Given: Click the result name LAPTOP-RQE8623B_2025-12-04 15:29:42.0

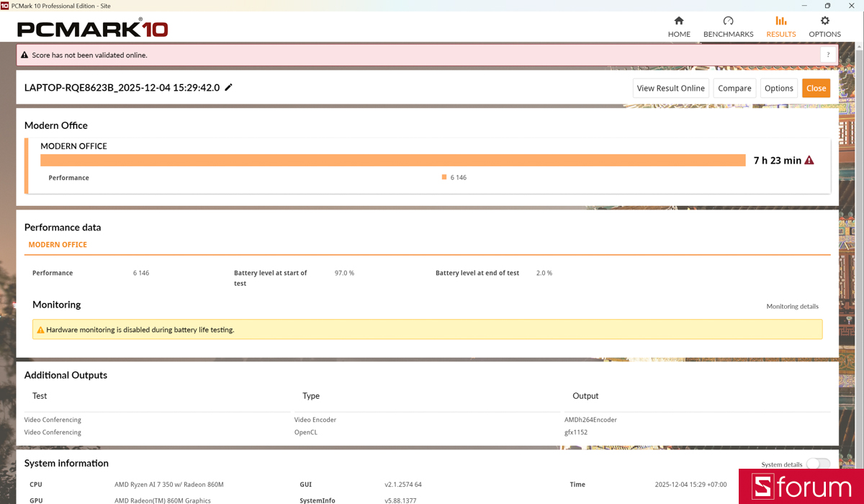Looking at the screenshot, I should click(x=122, y=87).
